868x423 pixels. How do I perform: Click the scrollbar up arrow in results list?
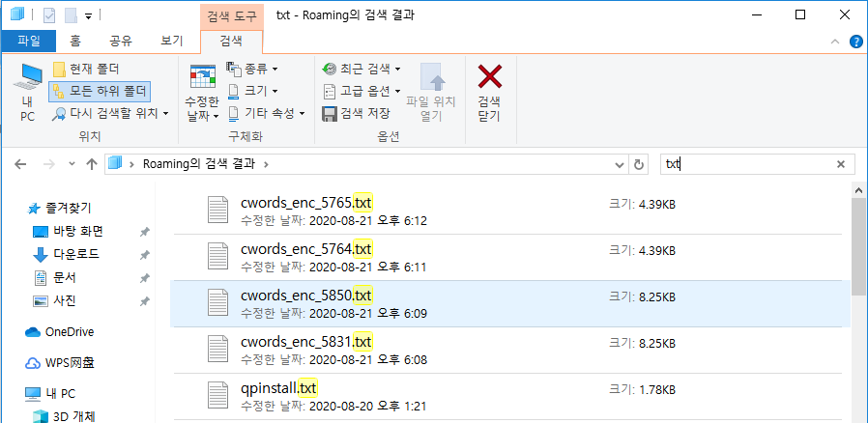(x=859, y=190)
